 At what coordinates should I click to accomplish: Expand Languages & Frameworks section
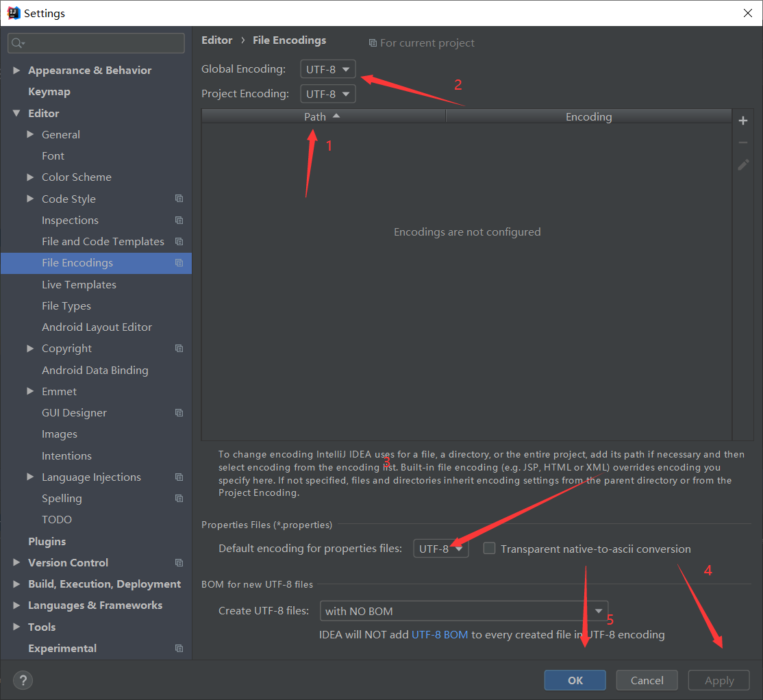16,605
